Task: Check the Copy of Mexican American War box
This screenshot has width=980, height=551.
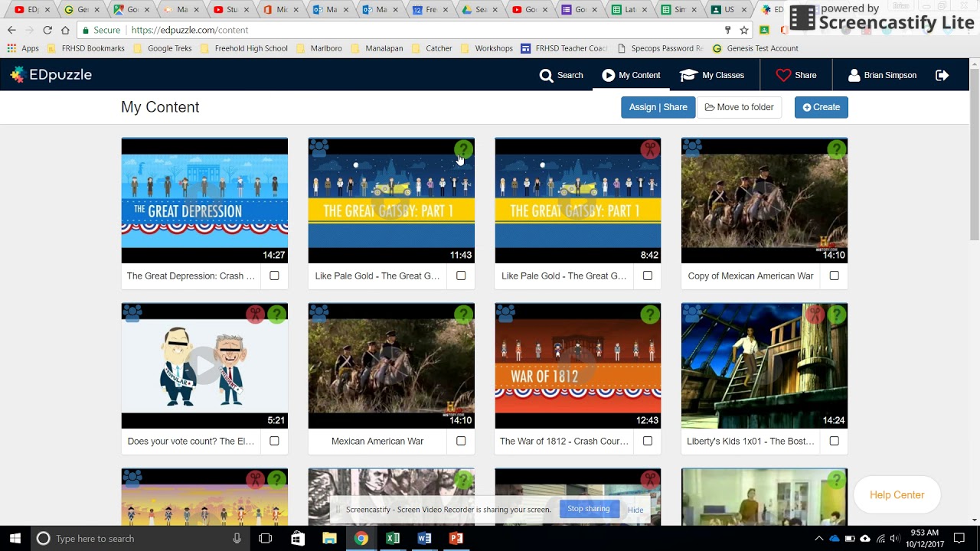Action: pos(835,275)
